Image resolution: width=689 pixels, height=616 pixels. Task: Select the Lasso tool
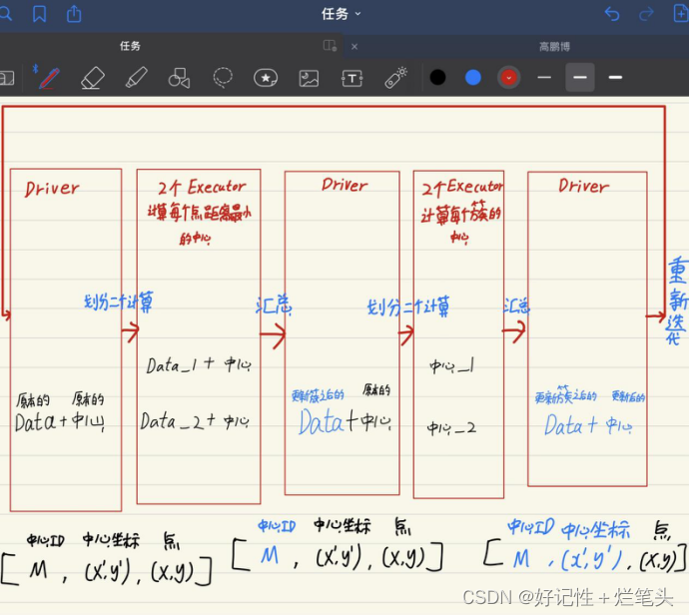click(223, 78)
